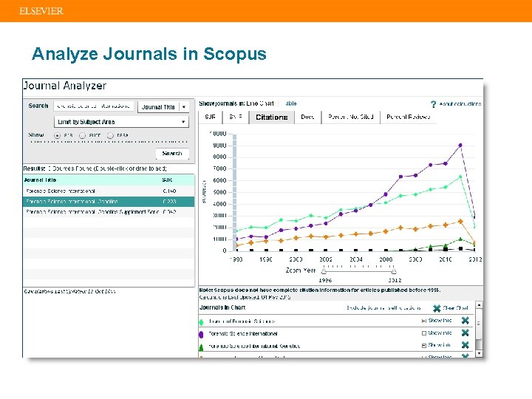Click the journal search input field

pyautogui.click(x=94, y=106)
